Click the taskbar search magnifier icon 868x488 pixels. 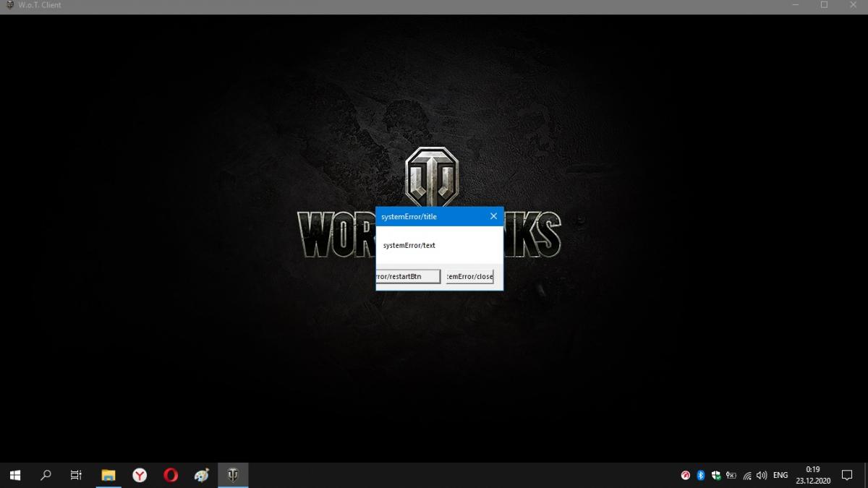pyautogui.click(x=46, y=475)
